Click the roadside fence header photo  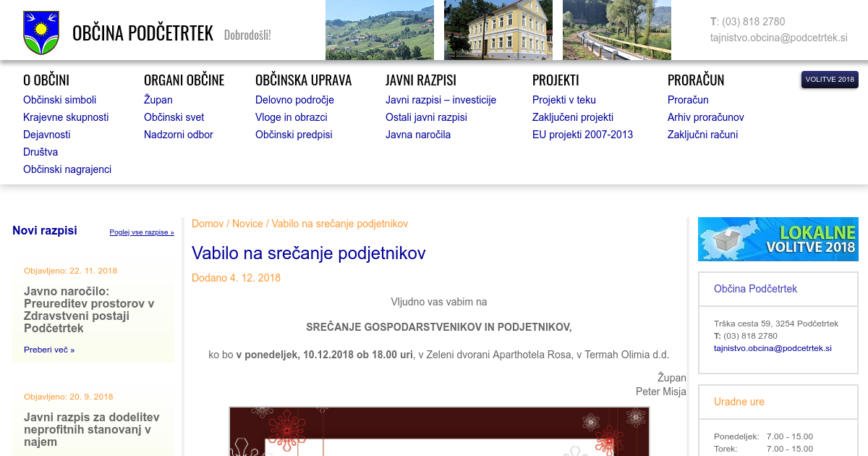click(616, 30)
